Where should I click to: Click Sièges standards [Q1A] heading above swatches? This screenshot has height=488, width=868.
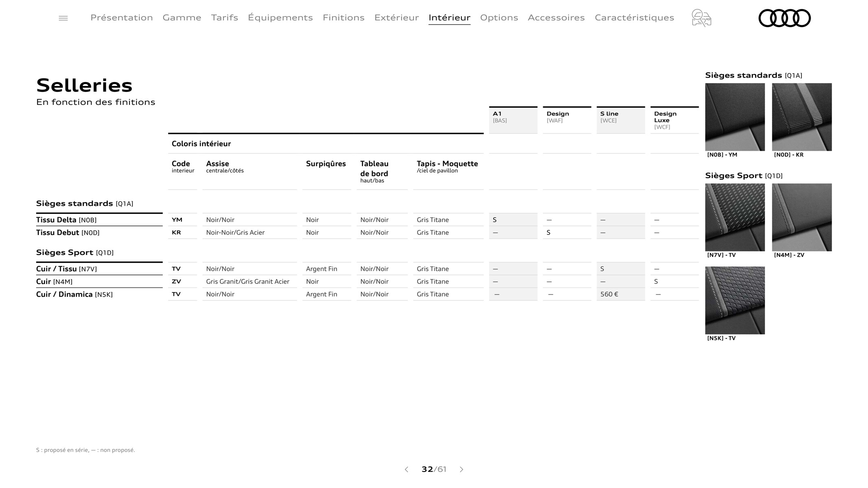click(754, 75)
